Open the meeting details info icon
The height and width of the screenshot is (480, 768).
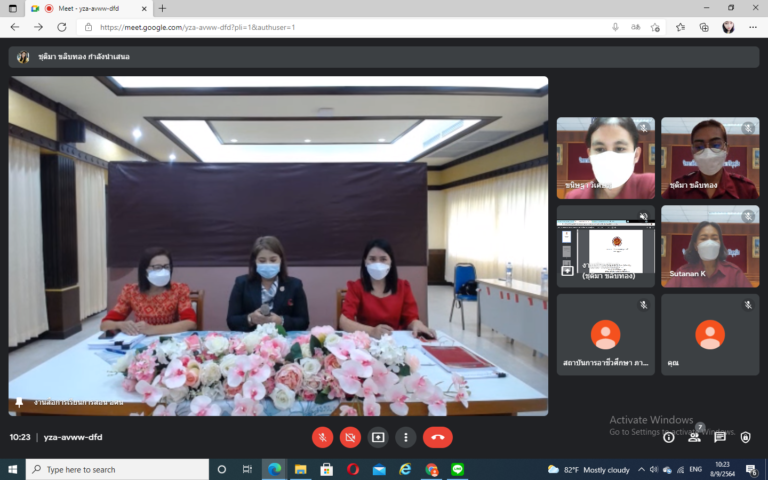669,437
